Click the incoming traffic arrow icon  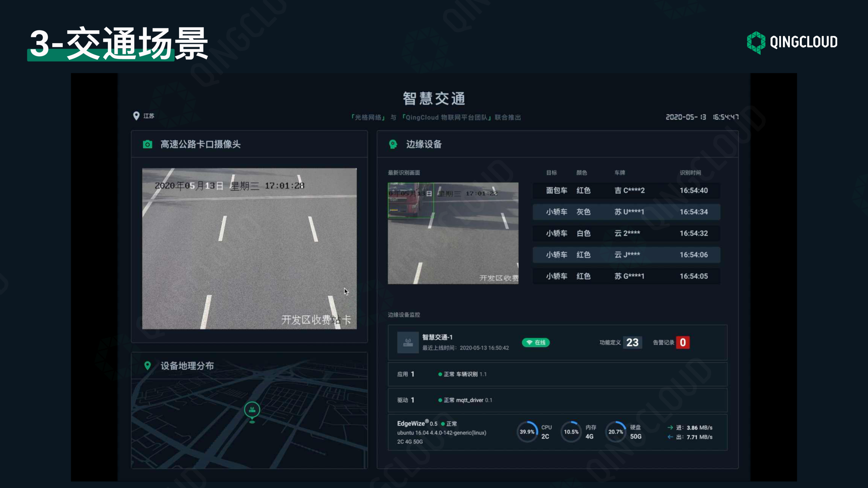pyautogui.click(x=670, y=427)
